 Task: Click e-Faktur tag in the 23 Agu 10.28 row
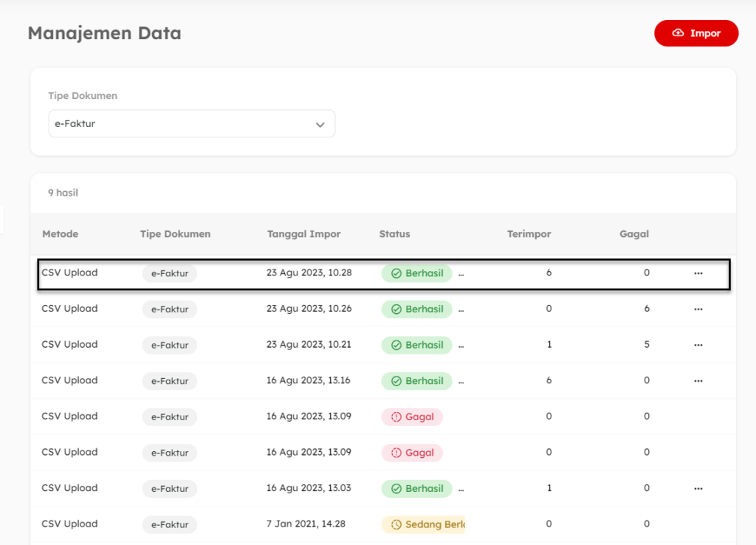[170, 273]
